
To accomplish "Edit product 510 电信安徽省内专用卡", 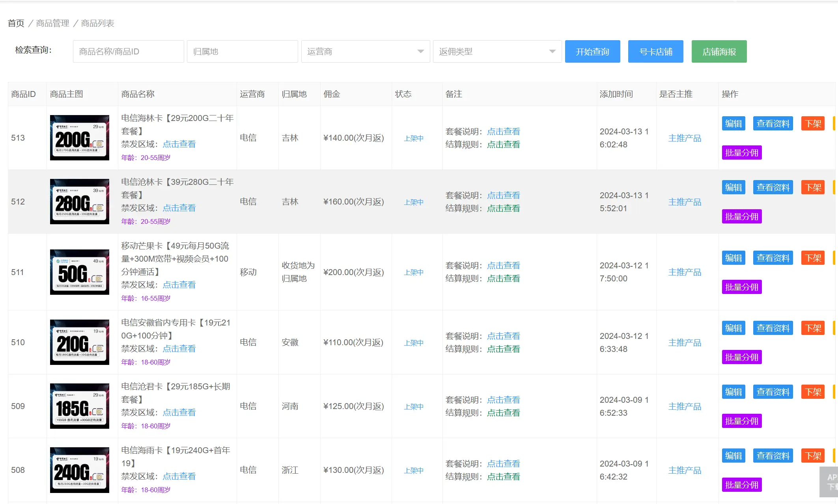I will (x=733, y=328).
